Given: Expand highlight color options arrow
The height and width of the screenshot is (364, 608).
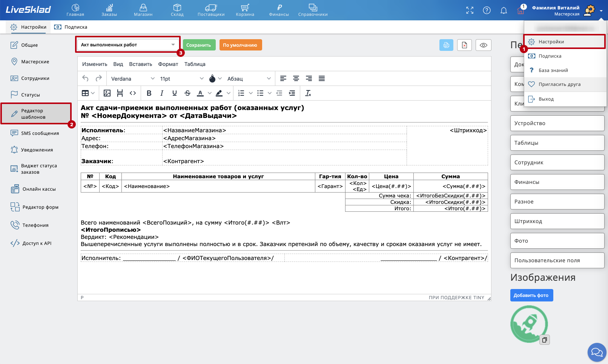Looking at the screenshot, I should [228, 93].
